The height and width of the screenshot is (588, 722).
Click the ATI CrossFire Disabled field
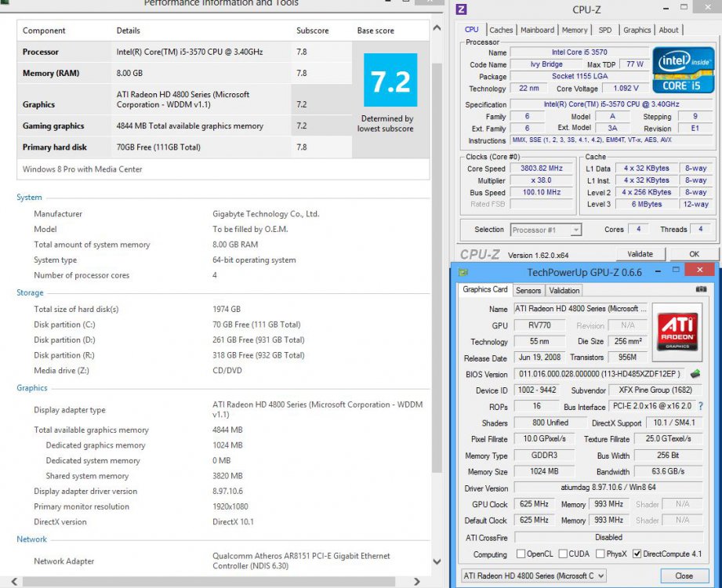608,537
